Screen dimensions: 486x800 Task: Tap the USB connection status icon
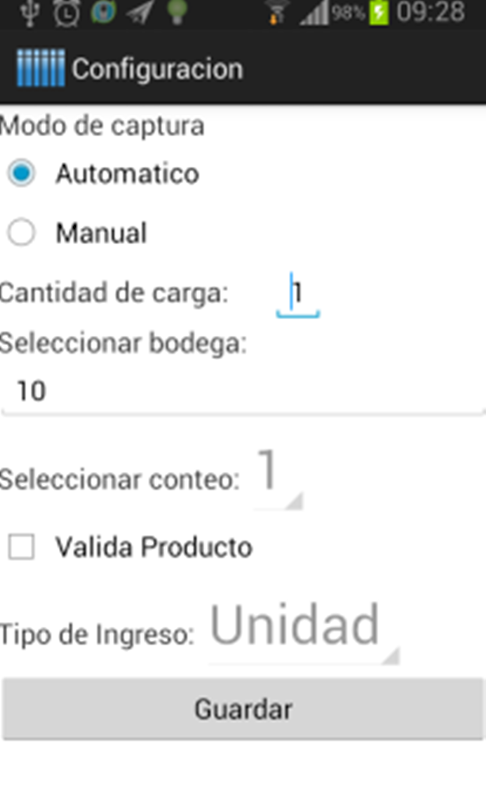pos(30,12)
